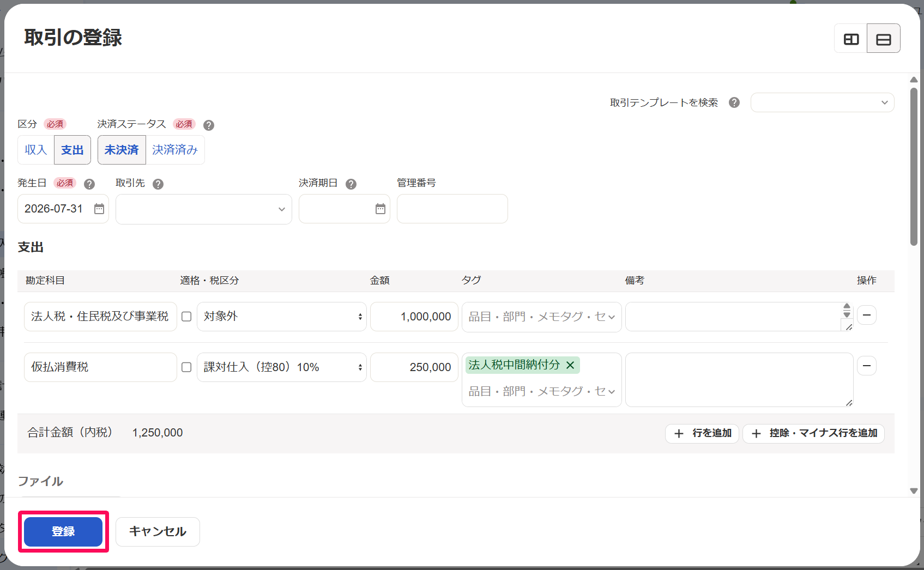Set payment status to 決済済み
924x570 pixels.
tap(175, 150)
